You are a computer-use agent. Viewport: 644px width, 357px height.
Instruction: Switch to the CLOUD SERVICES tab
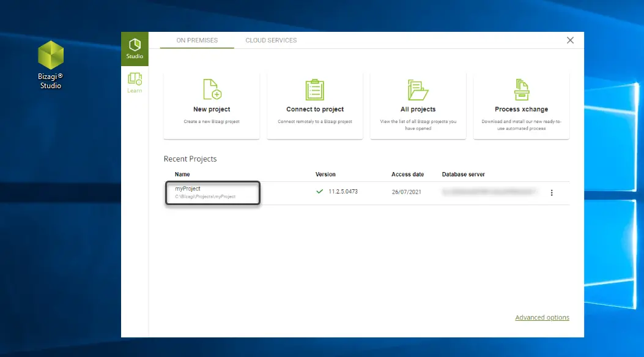coord(271,40)
